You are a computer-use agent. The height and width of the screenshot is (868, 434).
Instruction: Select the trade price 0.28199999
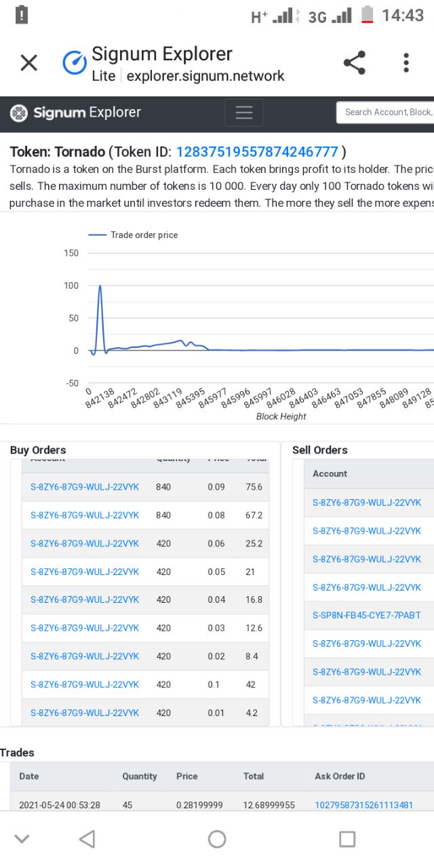pos(199,805)
